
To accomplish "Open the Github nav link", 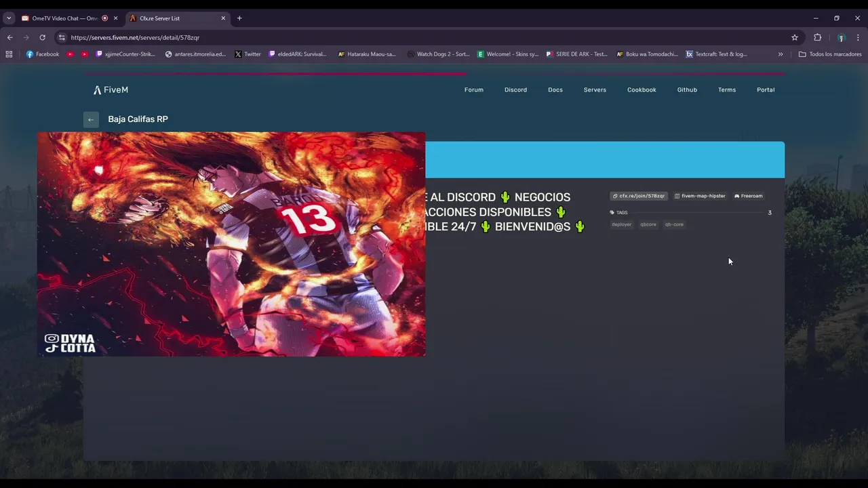I will [x=687, y=89].
